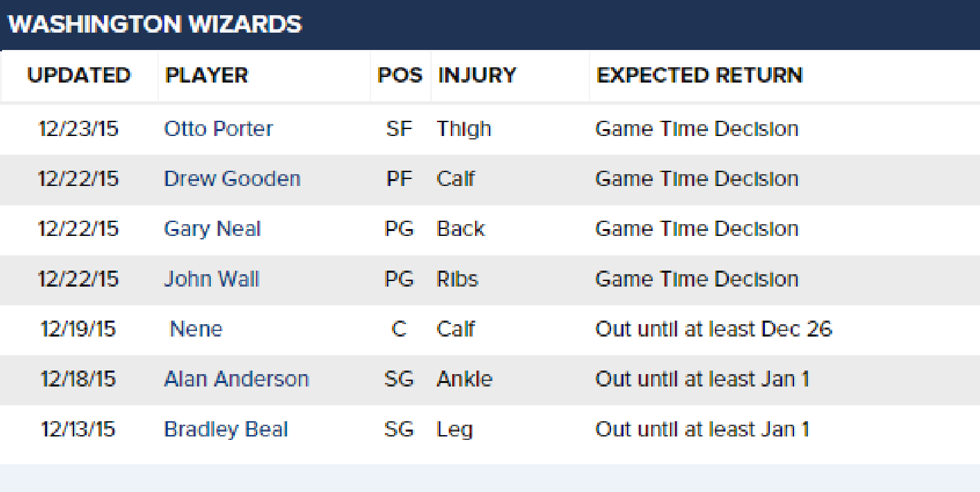Click the EXPECTED RETURN column header

699,75
